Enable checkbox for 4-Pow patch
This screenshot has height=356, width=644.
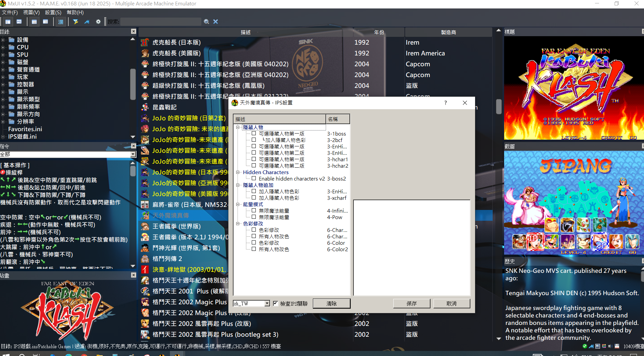click(x=254, y=217)
